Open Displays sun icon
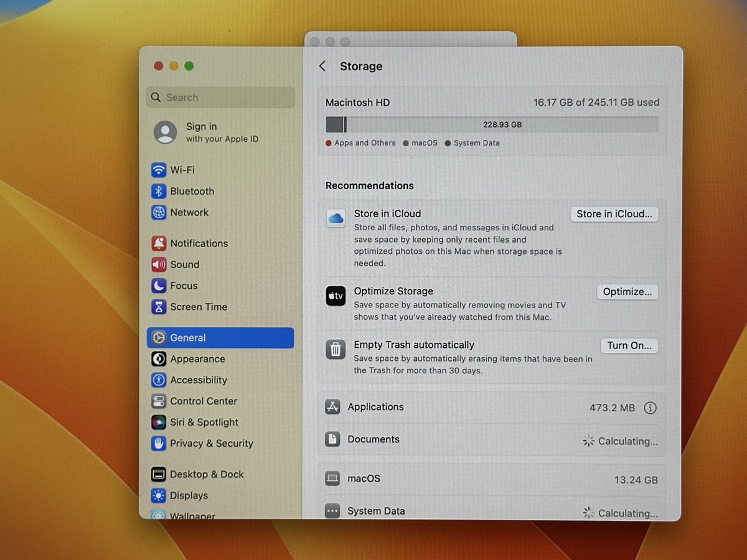The width and height of the screenshot is (747, 560). click(x=159, y=496)
